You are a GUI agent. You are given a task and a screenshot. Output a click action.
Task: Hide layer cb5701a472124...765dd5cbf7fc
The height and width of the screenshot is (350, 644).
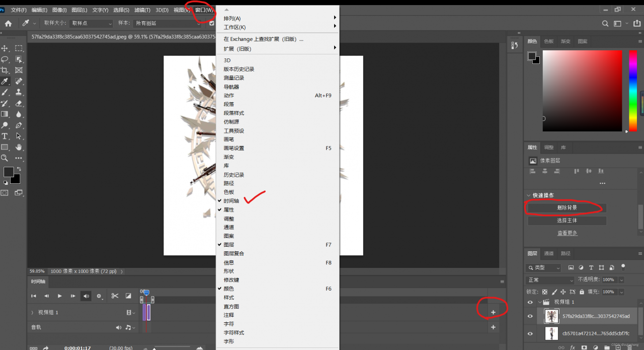(x=530, y=333)
